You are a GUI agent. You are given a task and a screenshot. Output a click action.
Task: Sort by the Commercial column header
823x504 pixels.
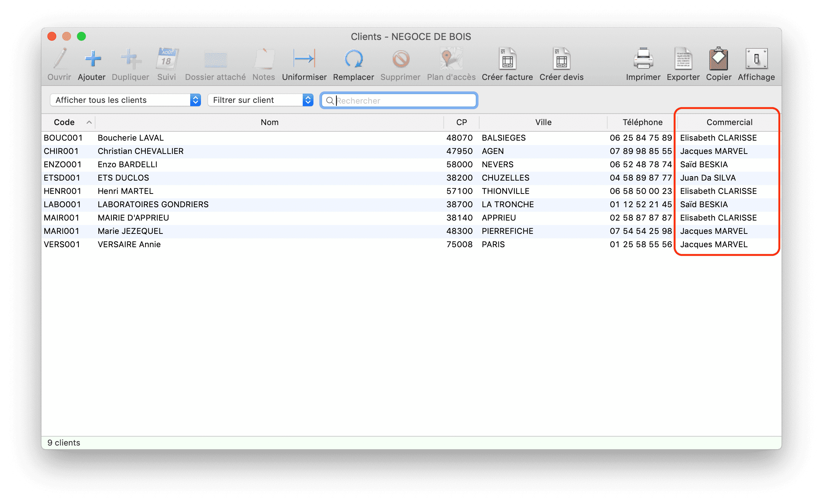[729, 122]
